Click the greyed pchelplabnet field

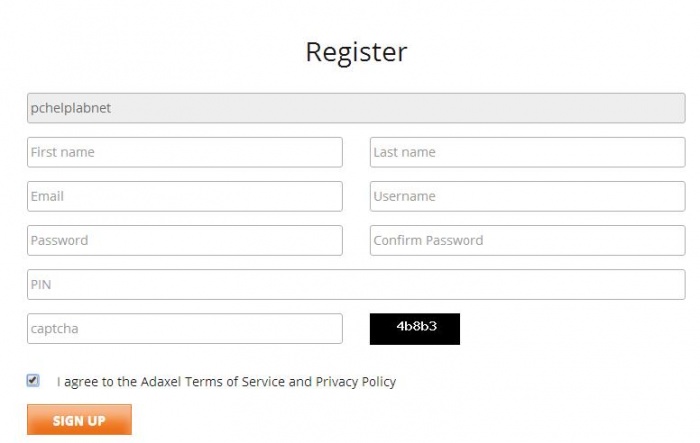[x=356, y=108]
